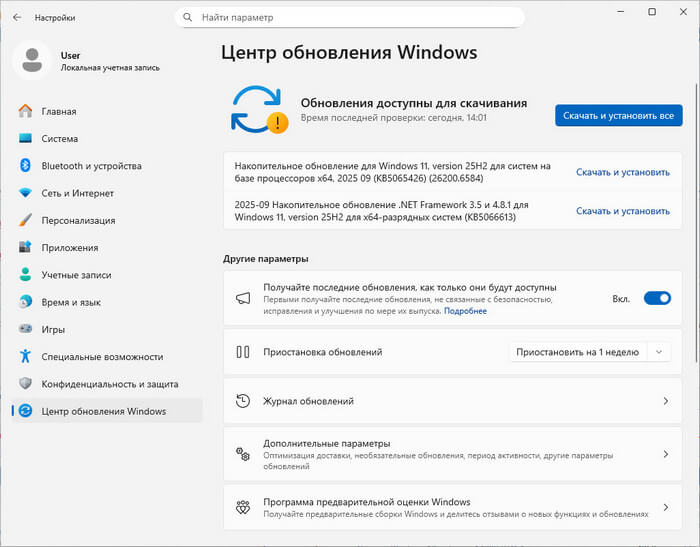Click the gamepad icon for Игры
700x547 pixels.
point(25,329)
